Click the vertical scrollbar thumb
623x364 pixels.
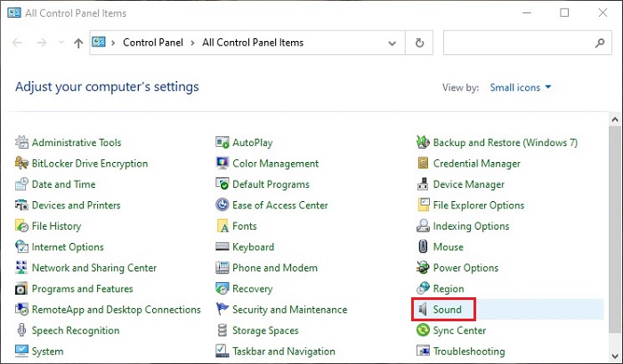click(x=616, y=230)
